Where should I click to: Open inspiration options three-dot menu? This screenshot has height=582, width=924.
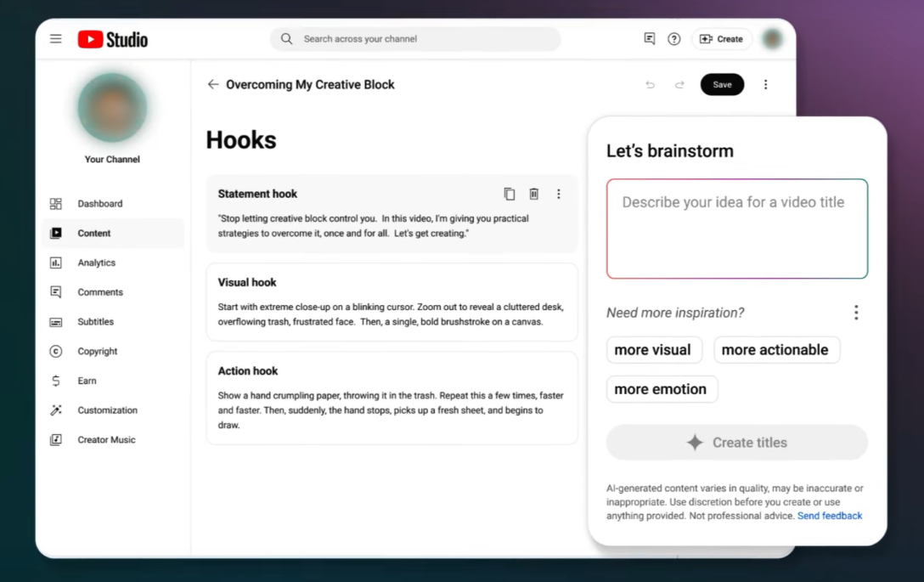856,313
